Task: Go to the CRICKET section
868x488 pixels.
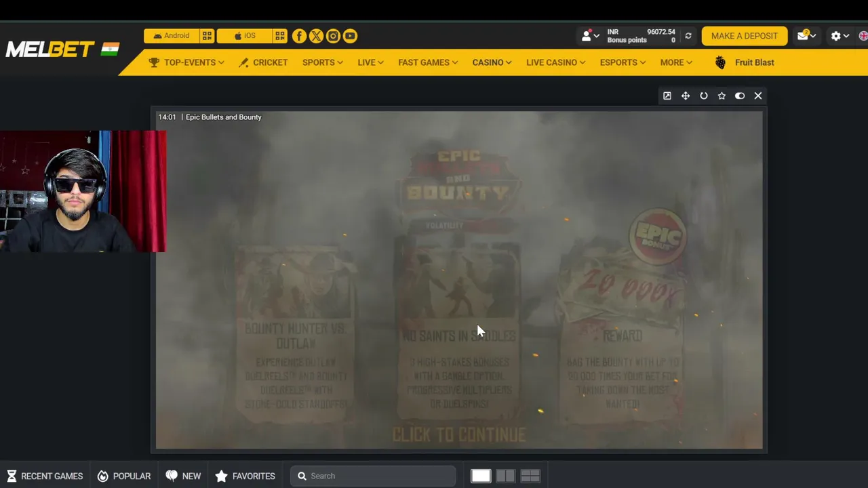Action: coord(263,62)
